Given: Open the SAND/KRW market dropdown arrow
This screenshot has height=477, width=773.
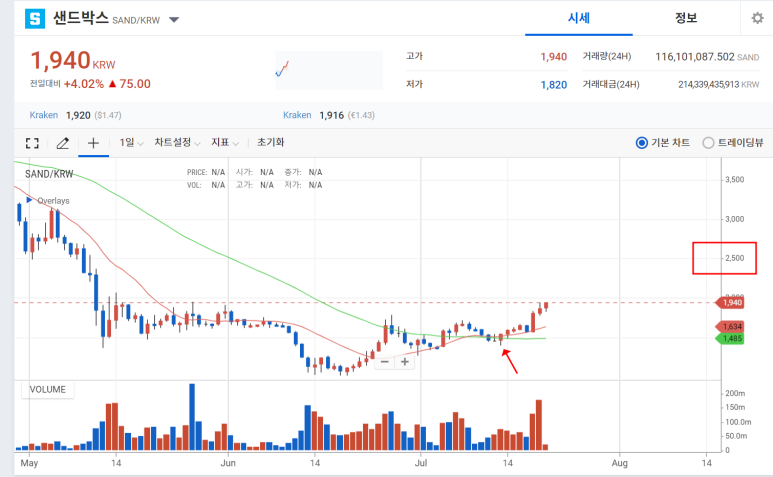Looking at the screenshot, I should 174,20.
